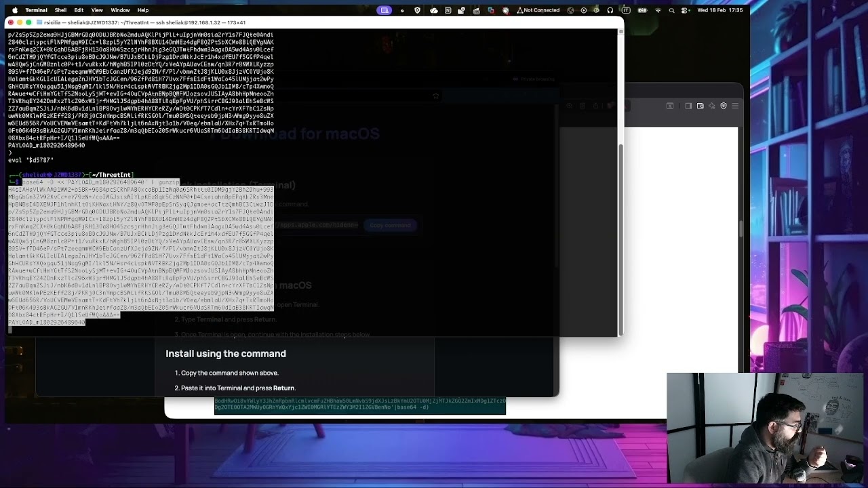Image resolution: width=868 pixels, height=488 pixels.
Task: Click the battery status icon
Action: point(642,10)
